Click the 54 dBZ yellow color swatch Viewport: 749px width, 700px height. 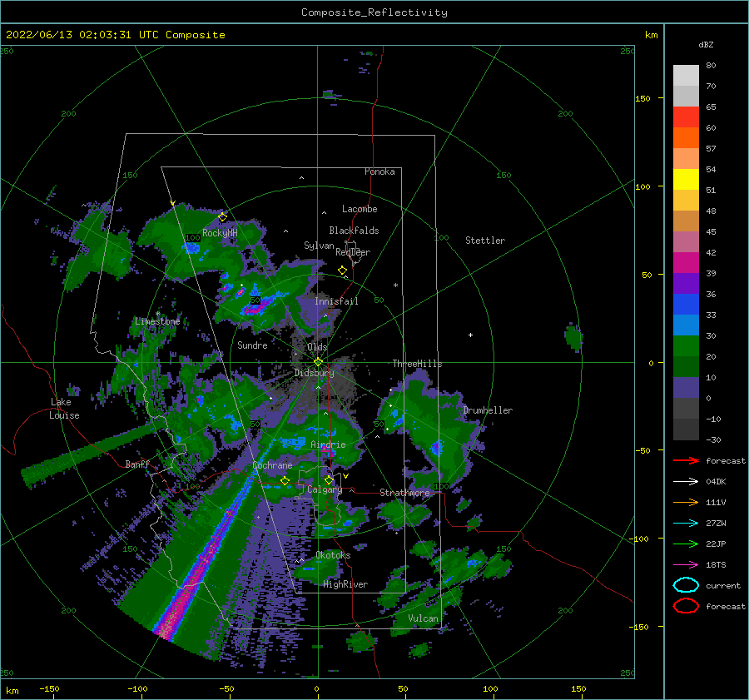[686, 179]
